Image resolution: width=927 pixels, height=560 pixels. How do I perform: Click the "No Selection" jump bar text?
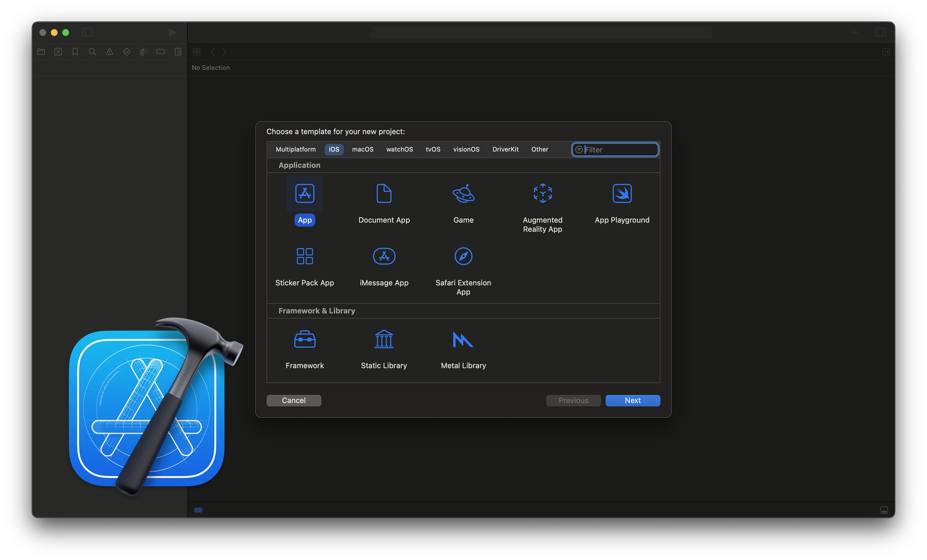211,68
